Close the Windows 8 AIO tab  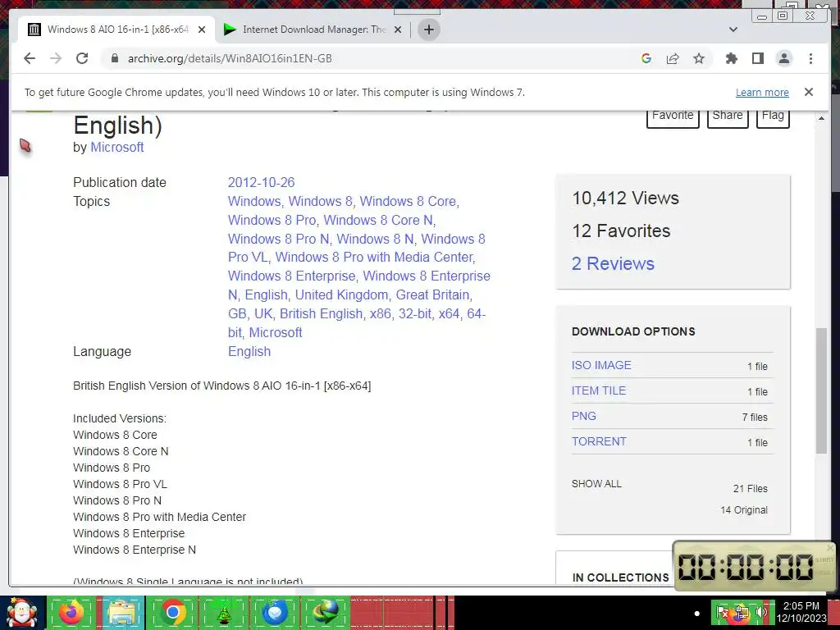point(202,30)
